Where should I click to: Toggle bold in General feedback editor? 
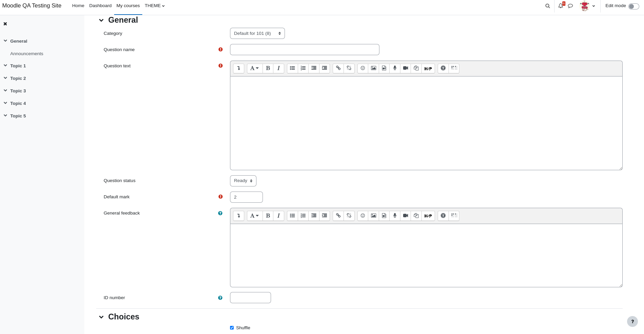[268, 216]
